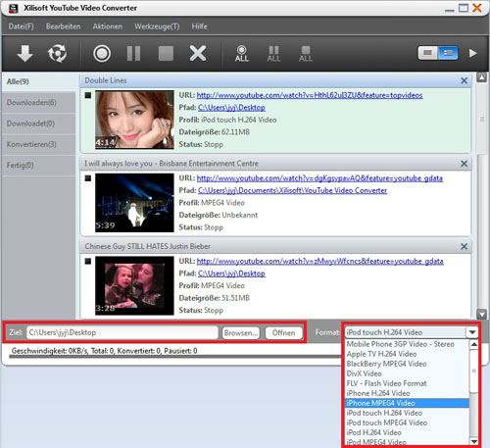Choose iPhone H.264 Video format

[407, 393]
